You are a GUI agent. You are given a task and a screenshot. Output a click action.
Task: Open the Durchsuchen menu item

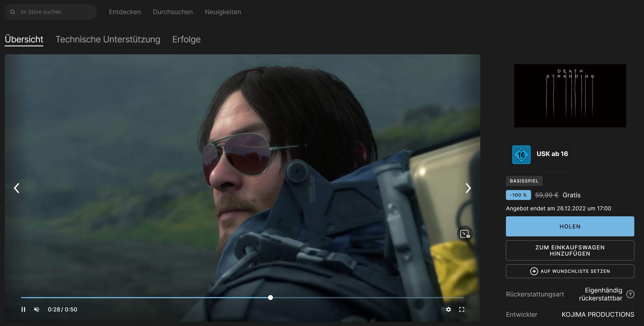click(173, 12)
